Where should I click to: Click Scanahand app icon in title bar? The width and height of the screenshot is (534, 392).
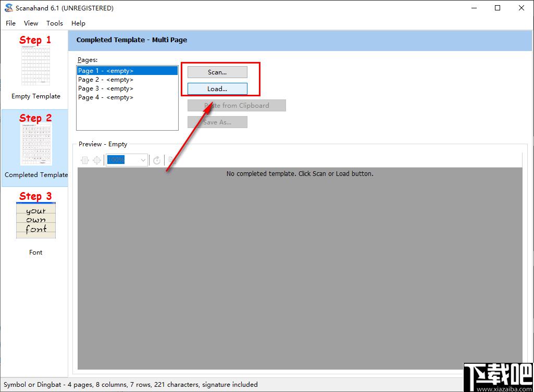pyautogui.click(x=9, y=8)
